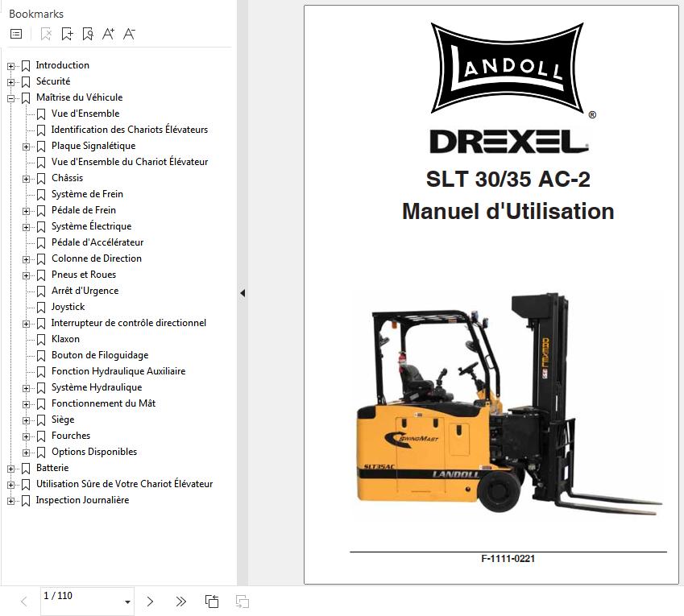The image size is (684, 616).
Task: Select the Fourches bookmark
Action: pos(71,436)
